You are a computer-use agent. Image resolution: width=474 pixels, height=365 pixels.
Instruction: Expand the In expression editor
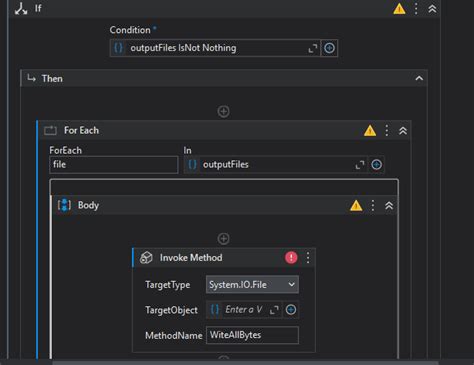pos(360,165)
